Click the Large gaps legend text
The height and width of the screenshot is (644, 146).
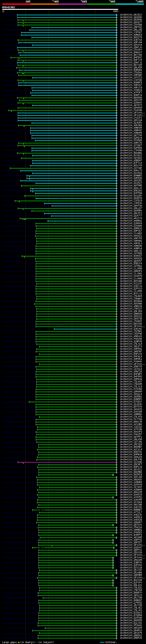pyautogui.click(x=10, y=642)
